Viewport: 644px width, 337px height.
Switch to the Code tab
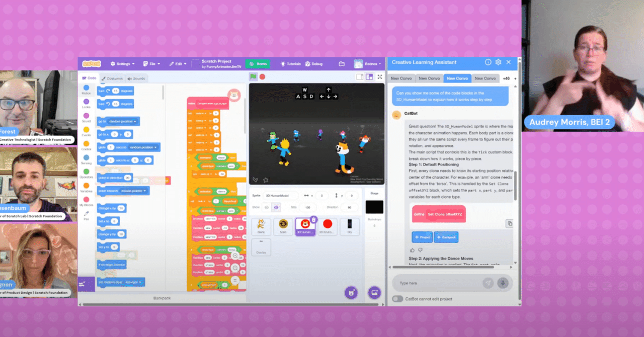pos(89,78)
